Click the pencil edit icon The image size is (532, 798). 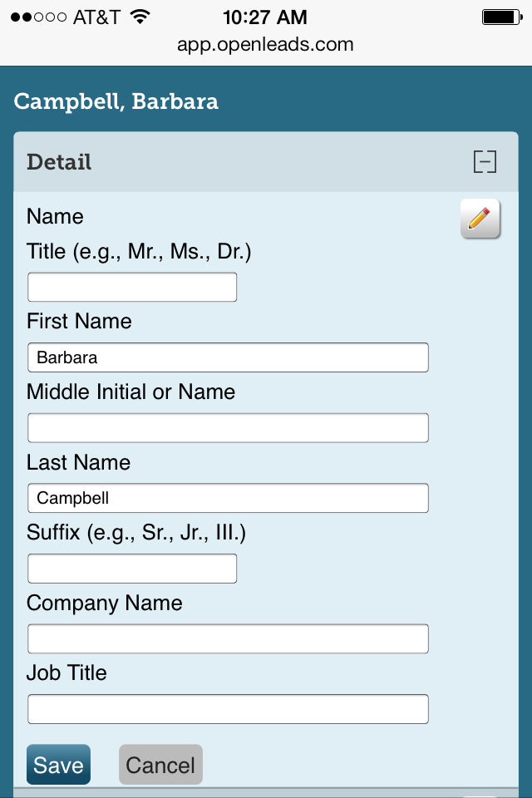coord(480,219)
